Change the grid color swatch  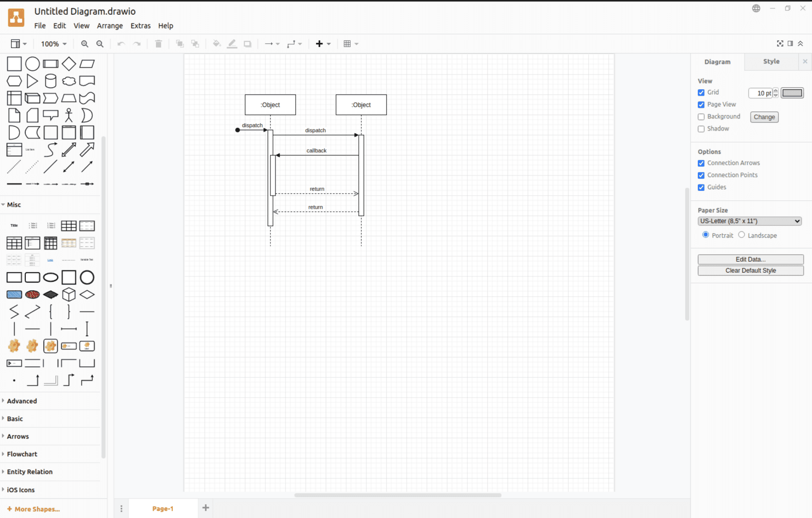coord(792,92)
